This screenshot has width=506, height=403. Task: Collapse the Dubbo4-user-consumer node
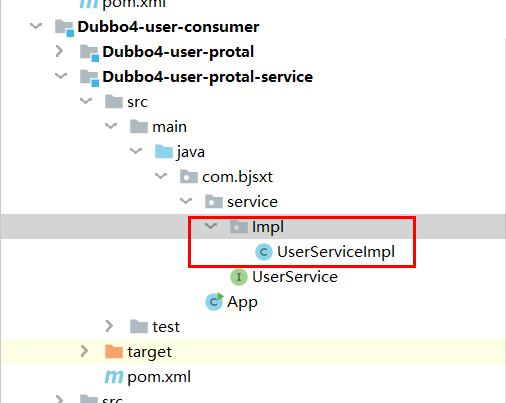tap(36, 26)
